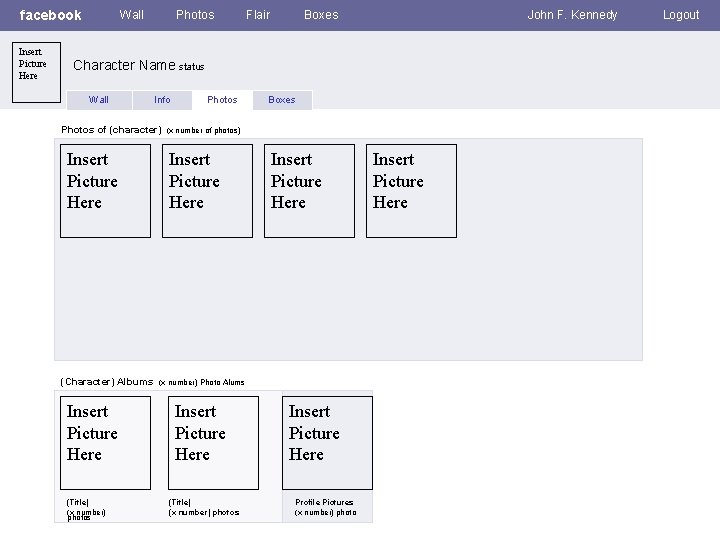
Task: Open Wall in the top navigation bar
Action: (132, 15)
